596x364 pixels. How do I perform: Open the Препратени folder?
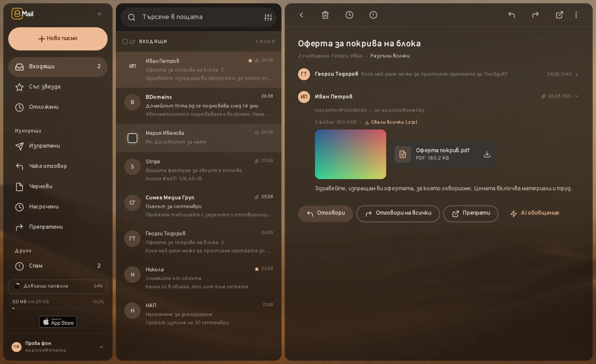pyautogui.click(x=58, y=227)
